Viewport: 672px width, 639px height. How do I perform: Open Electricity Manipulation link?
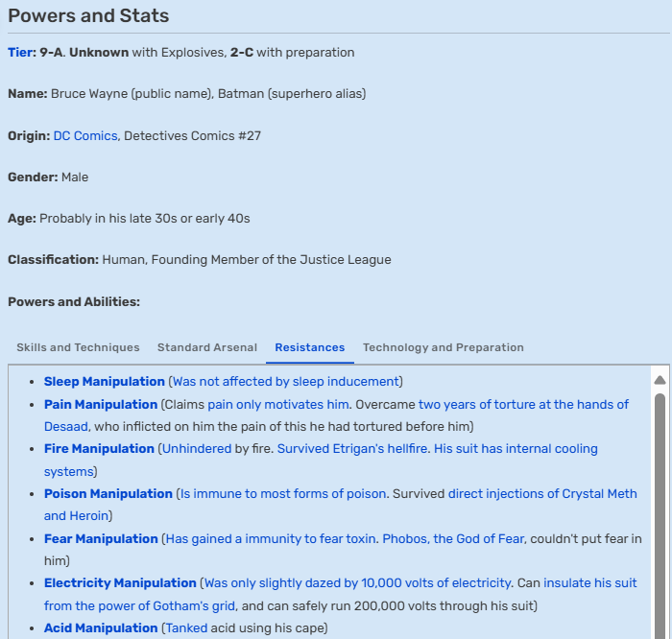pyautogui.click(x=120, y=583)
